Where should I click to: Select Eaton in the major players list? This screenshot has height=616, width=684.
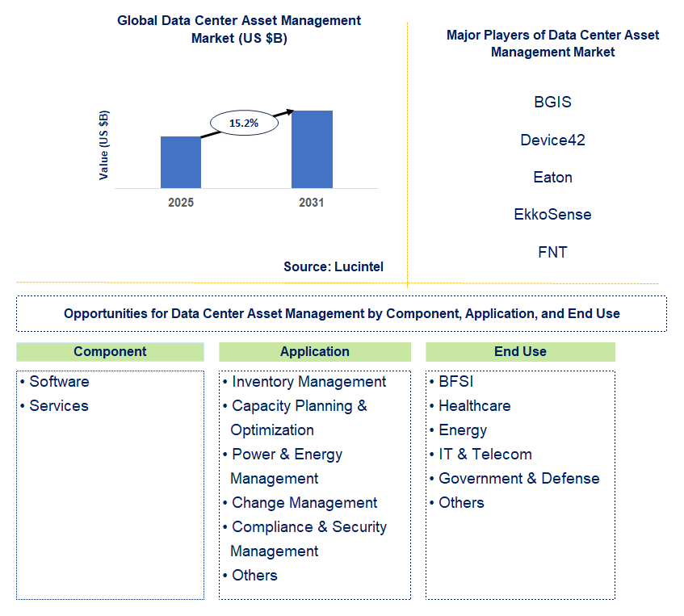click(552, 178)
